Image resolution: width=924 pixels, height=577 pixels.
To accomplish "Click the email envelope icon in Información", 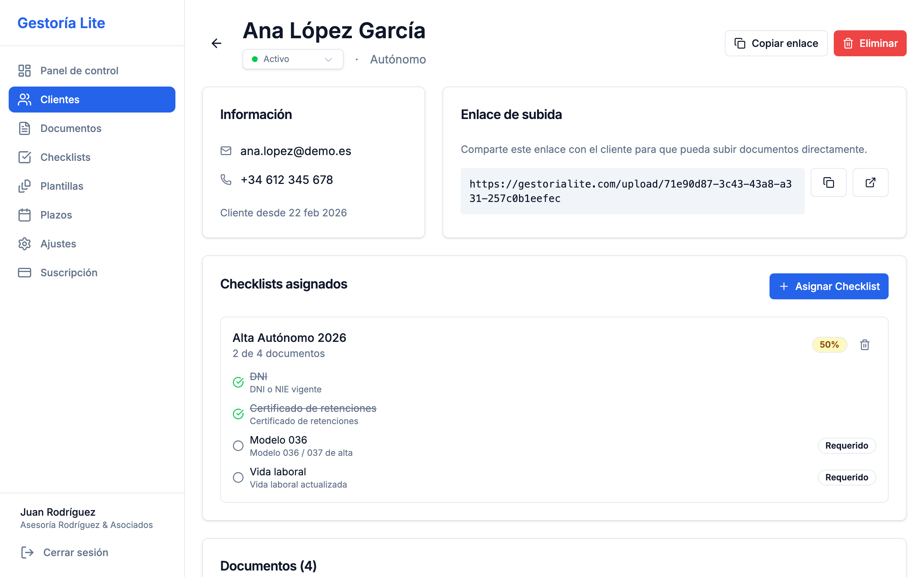I will pos(226,151).
